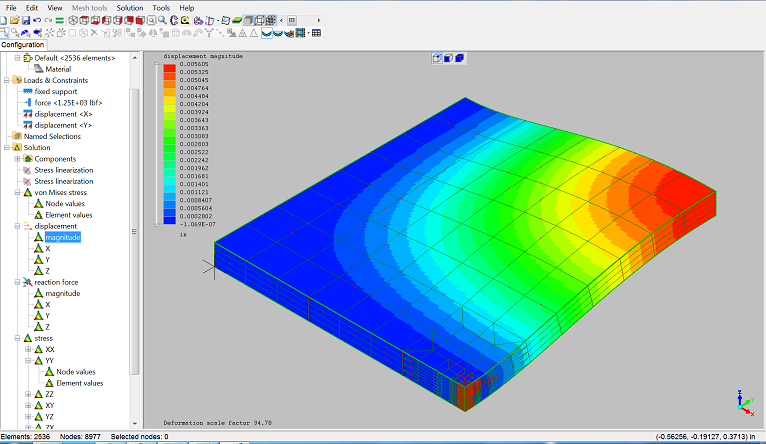This screenshot has height=444, width=766.
Task: Activate the zoom window tool
Action: [x=151, y=21]
